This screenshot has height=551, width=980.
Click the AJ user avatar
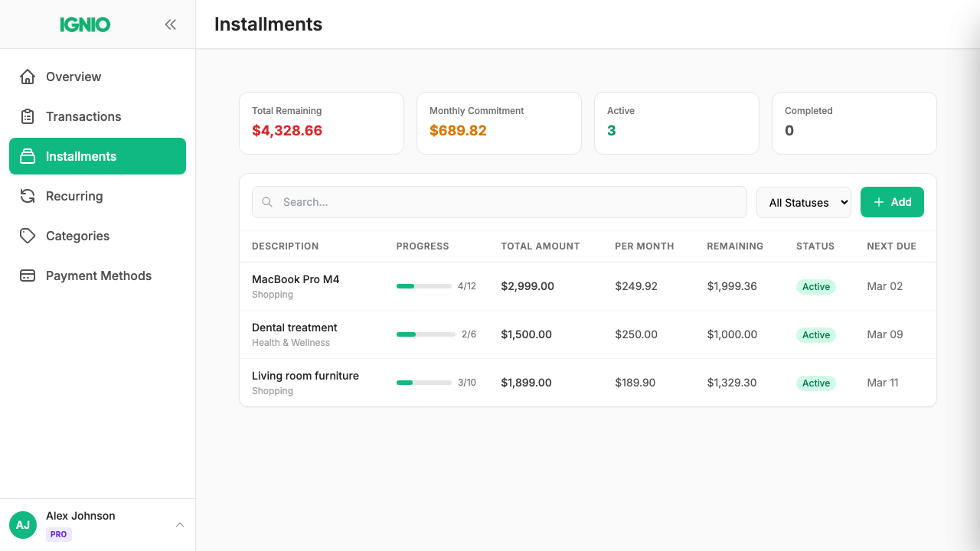point(23,525)
